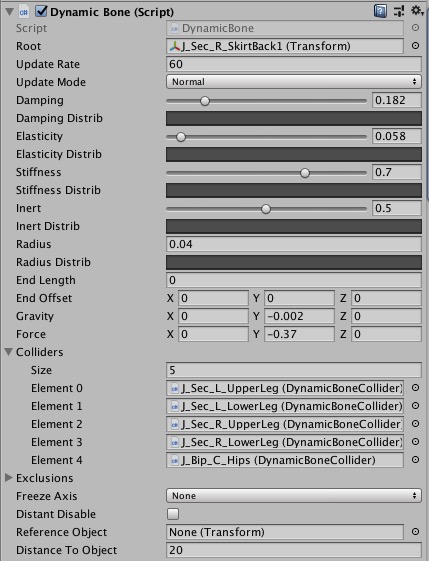Open the Elasticity Distrib curve editor
429x561 pixels.
pyautogui.click(x=294, y=154)
